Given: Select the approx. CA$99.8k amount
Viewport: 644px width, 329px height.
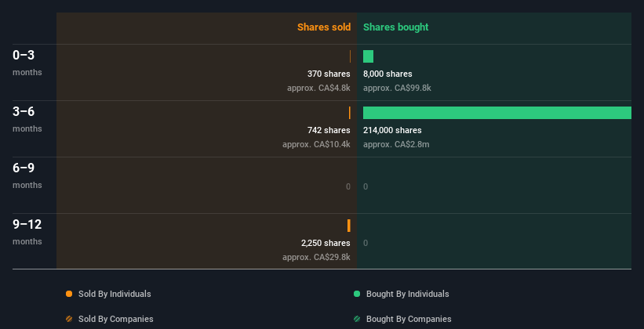Looking at the screenshot, I should (x=397, y=88).
